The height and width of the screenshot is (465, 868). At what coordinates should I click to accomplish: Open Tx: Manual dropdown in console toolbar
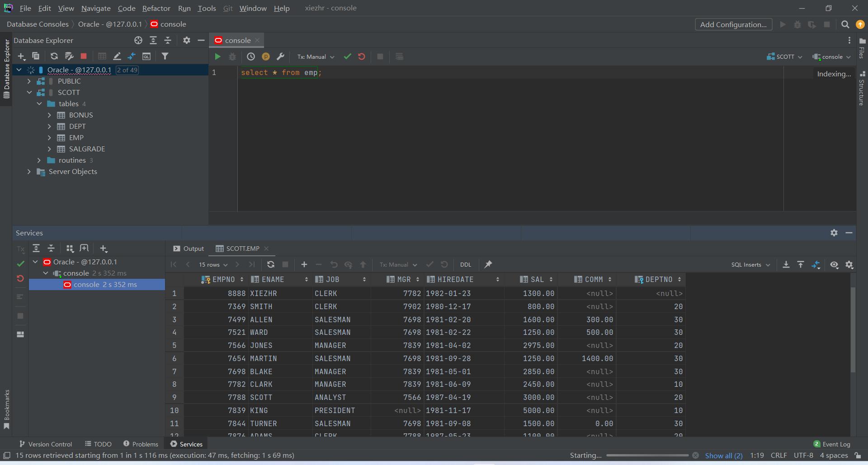coord(316,56)
